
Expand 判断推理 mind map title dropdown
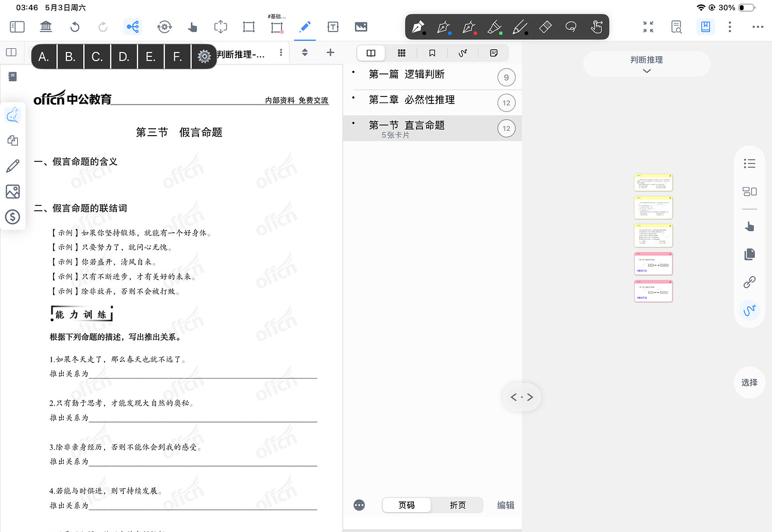647,64
